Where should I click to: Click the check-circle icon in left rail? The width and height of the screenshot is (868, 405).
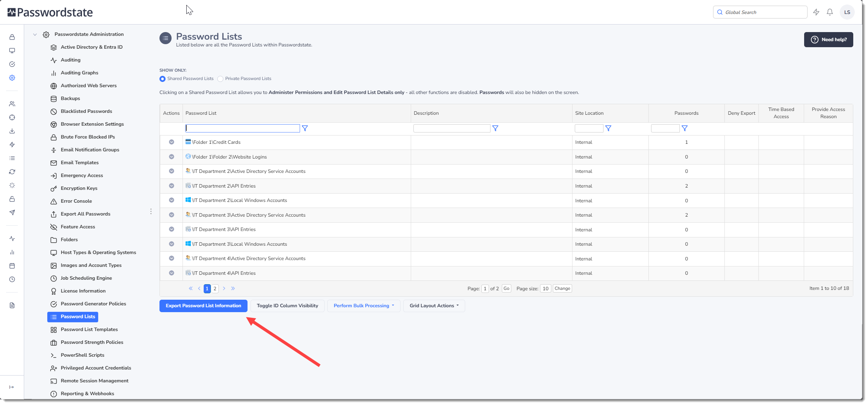12,64
